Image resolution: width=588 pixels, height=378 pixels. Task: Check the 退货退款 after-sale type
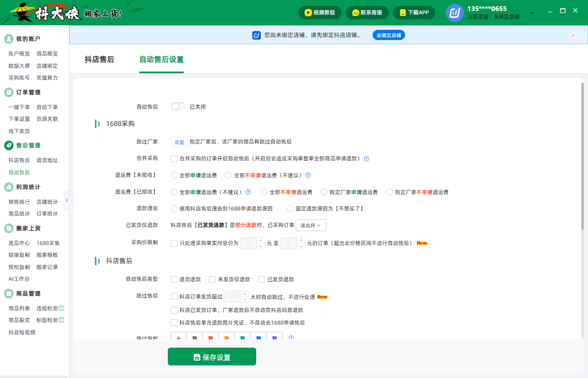tap(174, 279)
